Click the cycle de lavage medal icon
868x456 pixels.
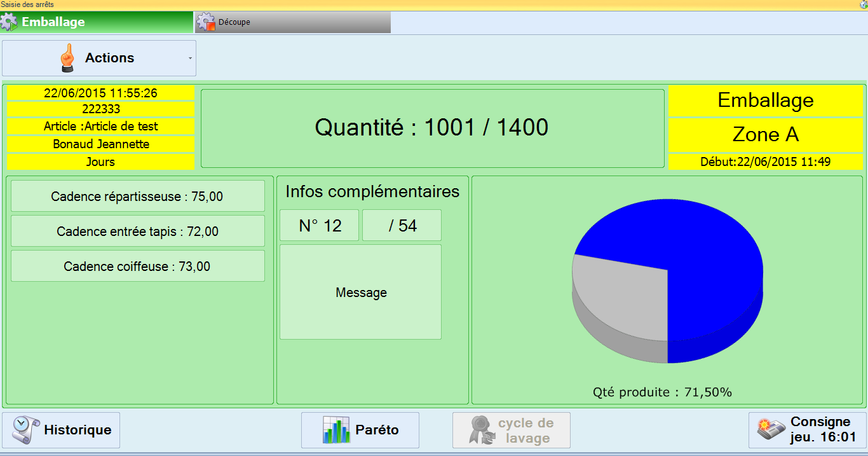click(481, 431)
